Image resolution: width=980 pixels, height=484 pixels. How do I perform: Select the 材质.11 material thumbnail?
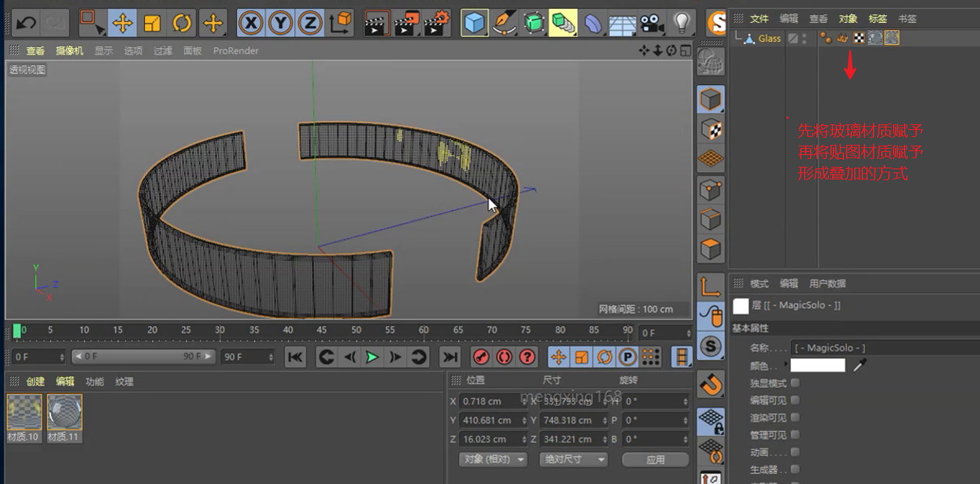pyautogui.click(x=65, y=412)
